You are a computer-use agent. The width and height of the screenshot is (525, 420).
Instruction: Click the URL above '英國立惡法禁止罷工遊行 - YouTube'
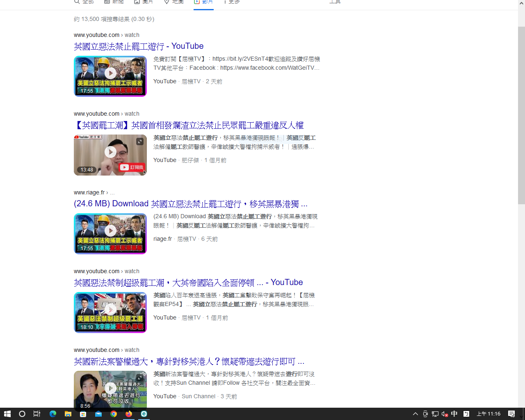[x=107, y=35]
